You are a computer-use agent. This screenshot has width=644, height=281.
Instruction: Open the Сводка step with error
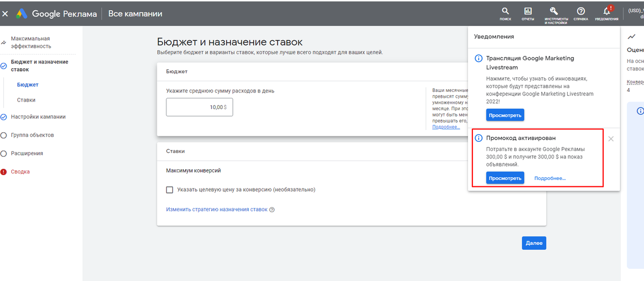[x=20, y=171]
